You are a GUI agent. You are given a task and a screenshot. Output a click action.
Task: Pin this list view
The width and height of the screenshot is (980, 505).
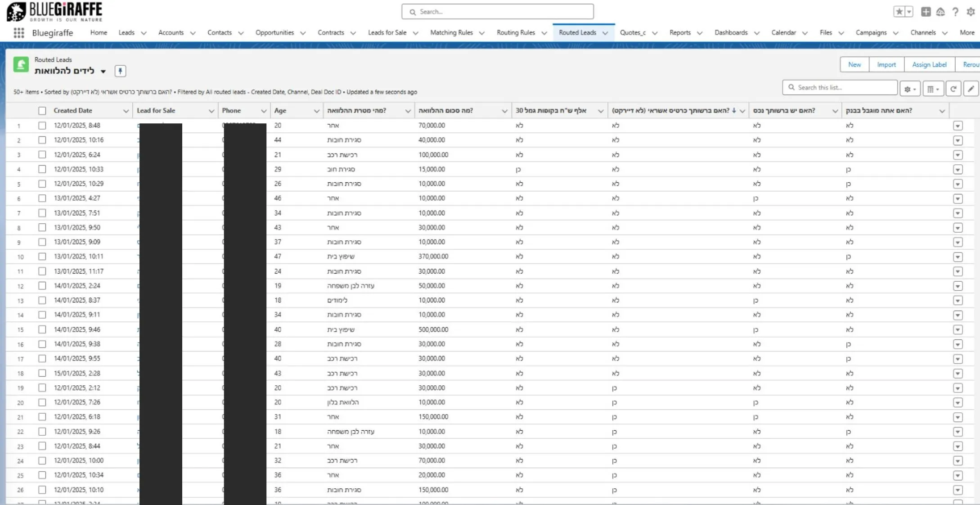[120, 71]
